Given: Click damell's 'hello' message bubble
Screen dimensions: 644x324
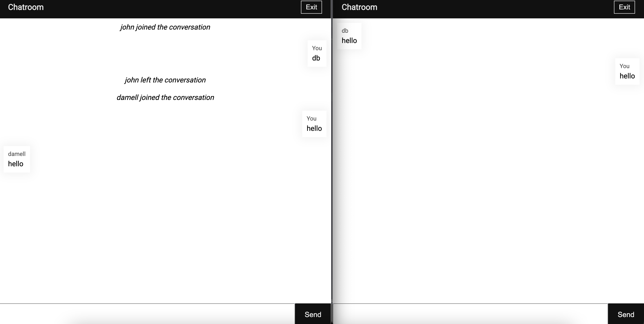Looking at the screenshot, I should [17, 159].
